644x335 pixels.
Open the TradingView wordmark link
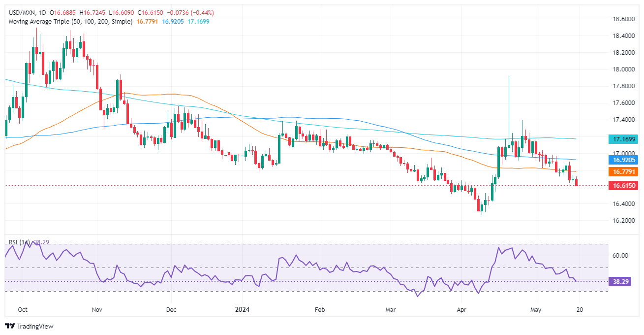[x=35, y=326]
